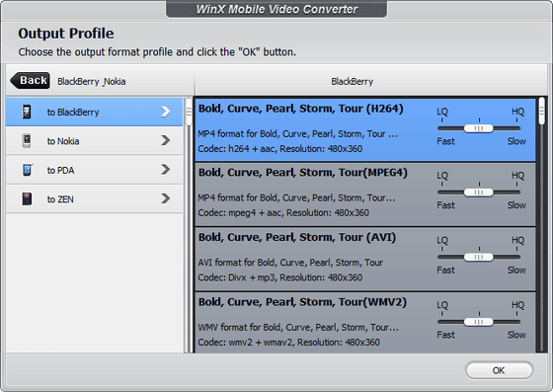Click the Nokia phone icon
Screen dimensions: 553x392
[x=27, y=140]
